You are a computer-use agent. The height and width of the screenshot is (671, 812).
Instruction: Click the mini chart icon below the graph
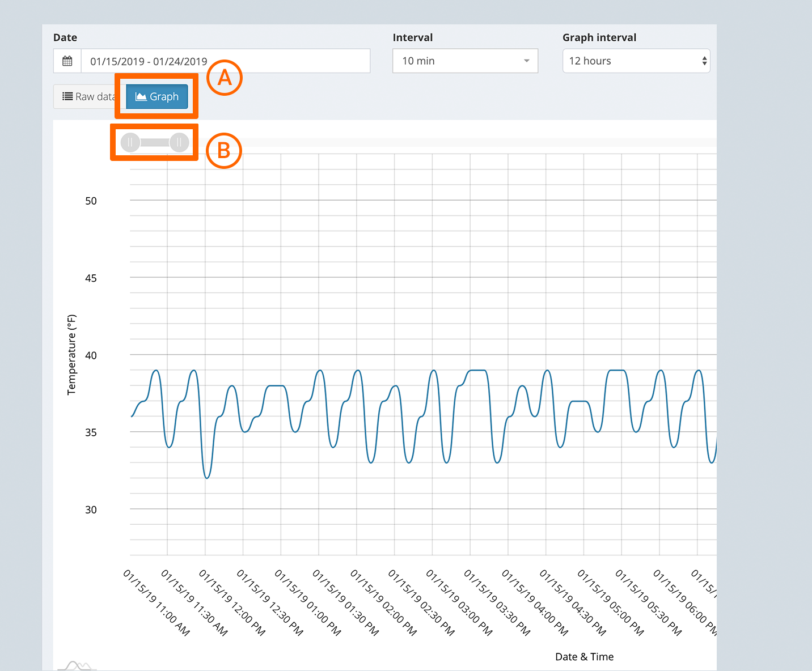coord(77,665)
